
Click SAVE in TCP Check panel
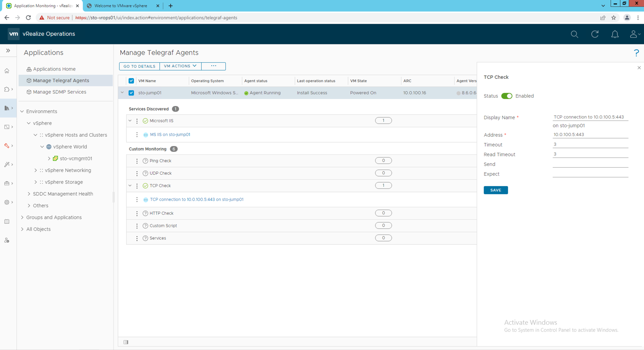pyautogui.click(x=496, y=190)
